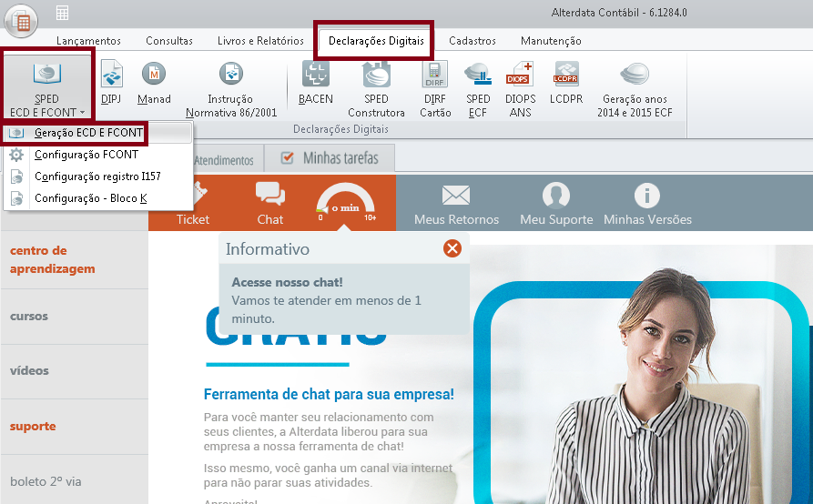The height and width of the screenshot is (504, 813).
Task: Click boleto 2ª via link
Action: click(x=46, y=481)
